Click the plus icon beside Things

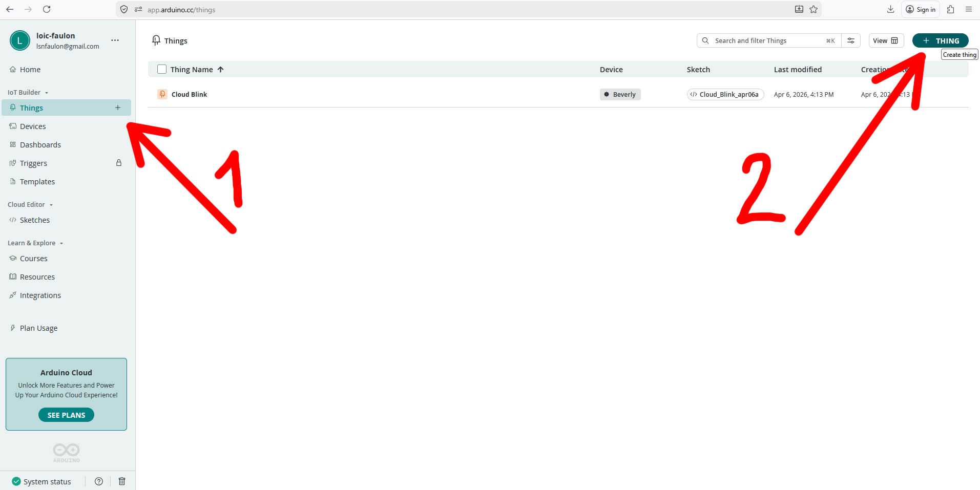click(118, 108)
